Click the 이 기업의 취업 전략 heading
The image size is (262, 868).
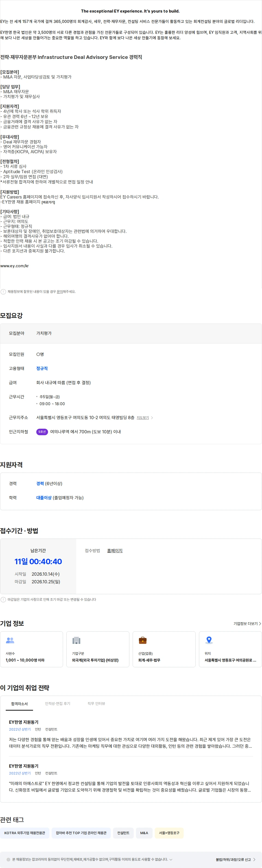tap(25, 688)
